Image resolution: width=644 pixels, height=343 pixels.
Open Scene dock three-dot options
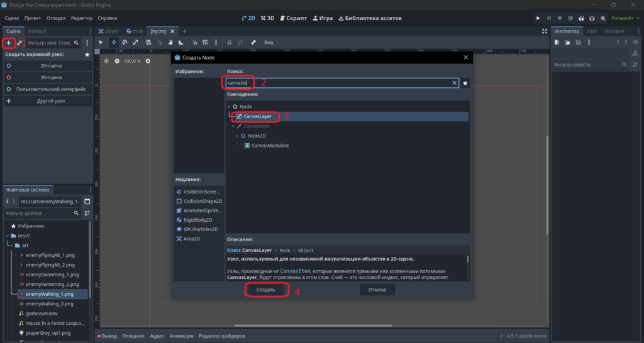(x=87, y=43)
